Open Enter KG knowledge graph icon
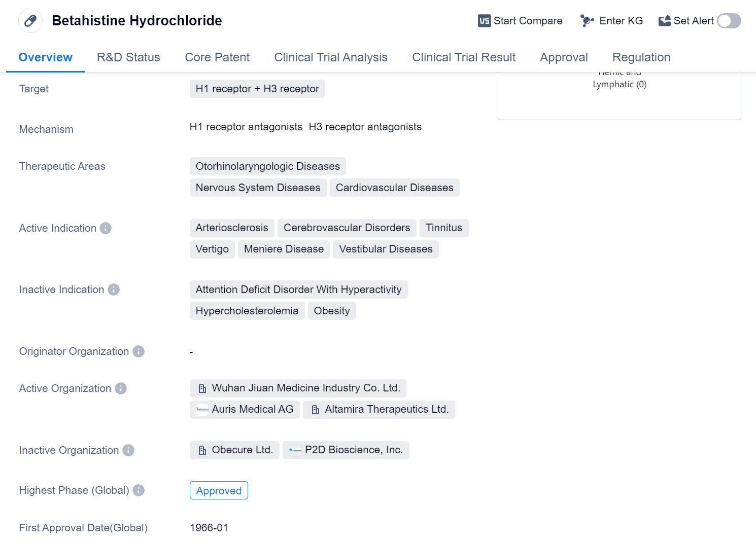This screenshot has height=543, width=756. tap(587, 21)
